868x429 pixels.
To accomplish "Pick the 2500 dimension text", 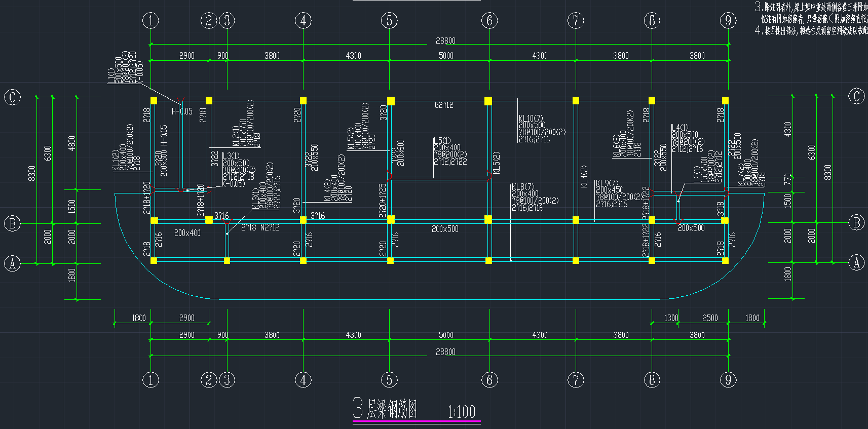I will pyautogui.click(x=710, y=318).
